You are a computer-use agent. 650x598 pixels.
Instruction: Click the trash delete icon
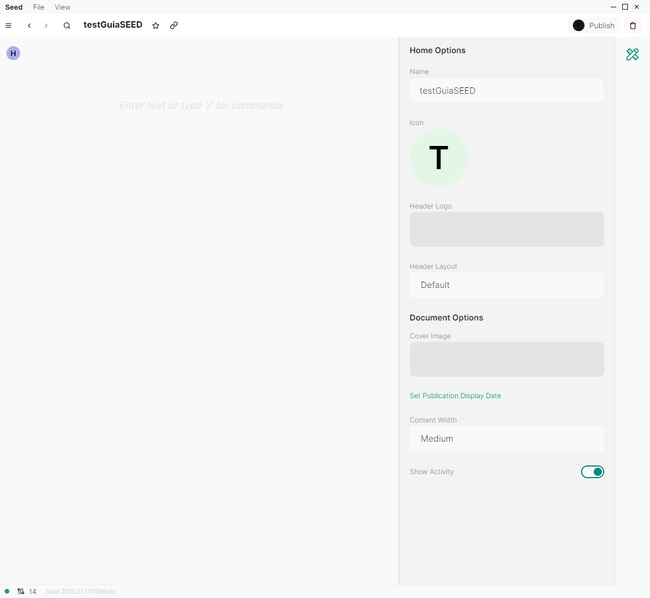(x=632, y=26)
